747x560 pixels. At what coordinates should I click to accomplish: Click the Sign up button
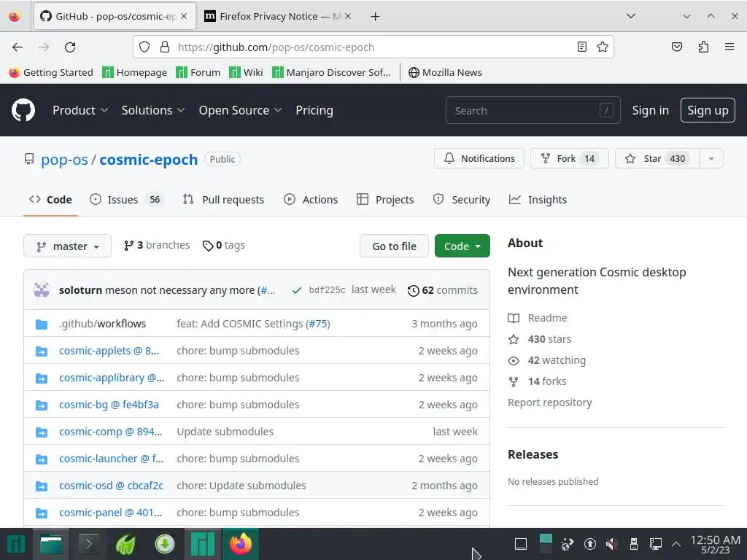click(708, 111)
